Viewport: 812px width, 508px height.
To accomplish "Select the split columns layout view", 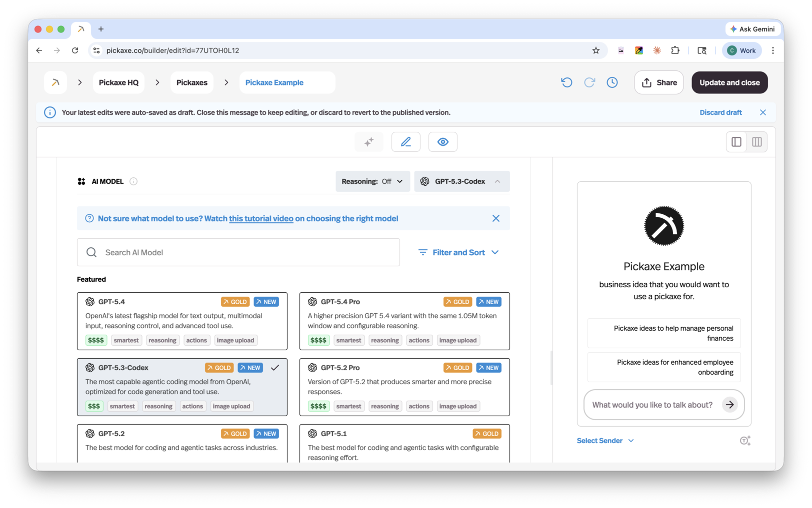I will 757,142.
